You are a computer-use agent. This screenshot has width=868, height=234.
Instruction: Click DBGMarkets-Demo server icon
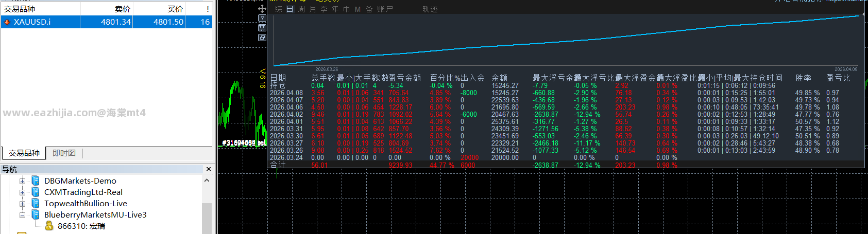35,181
